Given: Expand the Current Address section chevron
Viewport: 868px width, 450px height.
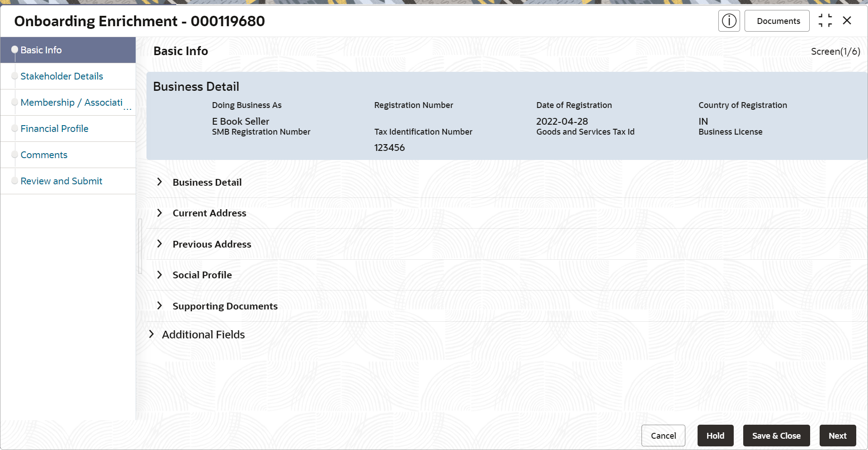Looking at the screenshot, I should 160,213.
